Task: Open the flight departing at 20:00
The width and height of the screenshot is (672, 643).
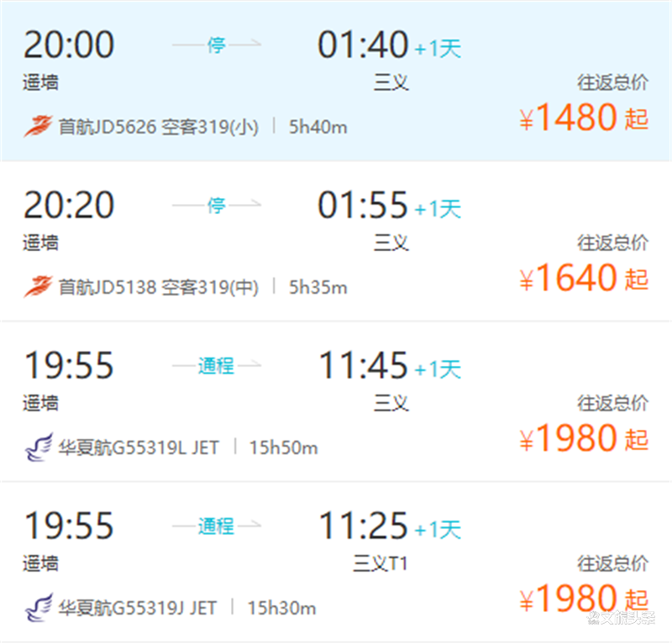Action: pos(69,44)
